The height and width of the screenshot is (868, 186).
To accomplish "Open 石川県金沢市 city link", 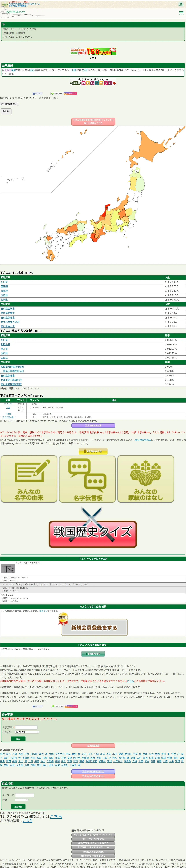I will (x=8, y=309).
